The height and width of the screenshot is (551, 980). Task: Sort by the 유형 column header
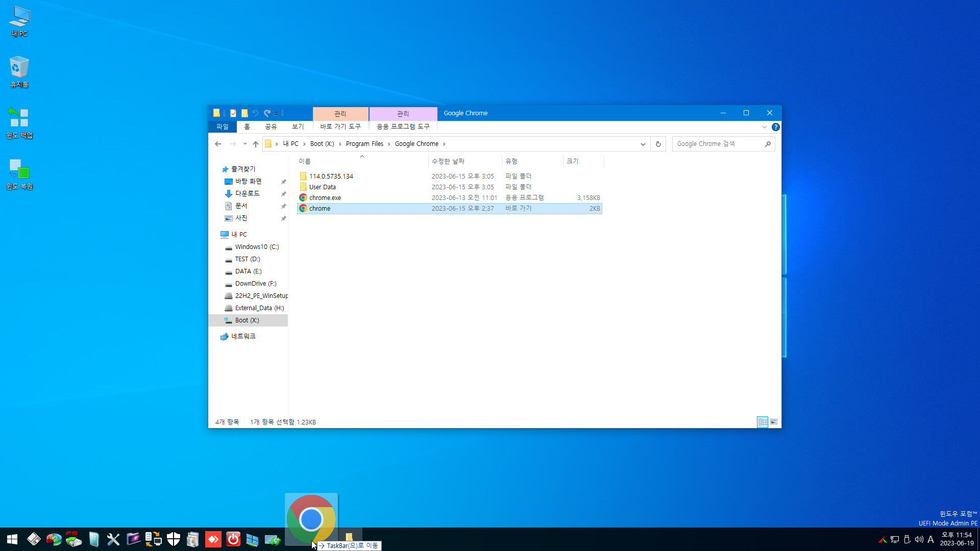pos(532,161)
